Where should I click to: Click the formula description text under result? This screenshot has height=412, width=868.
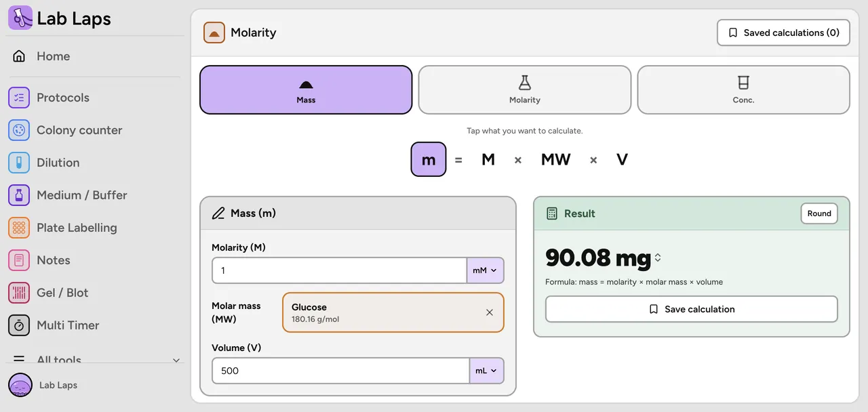click(x=634, y=282)
